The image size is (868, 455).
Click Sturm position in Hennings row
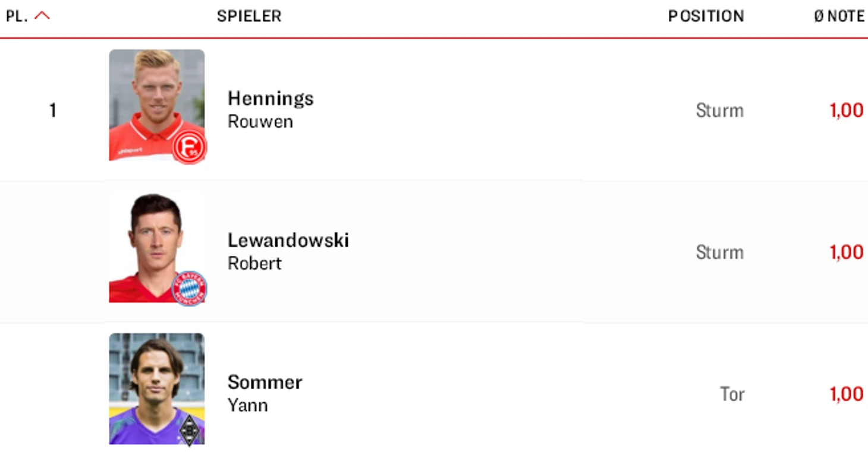coord(720,110)
